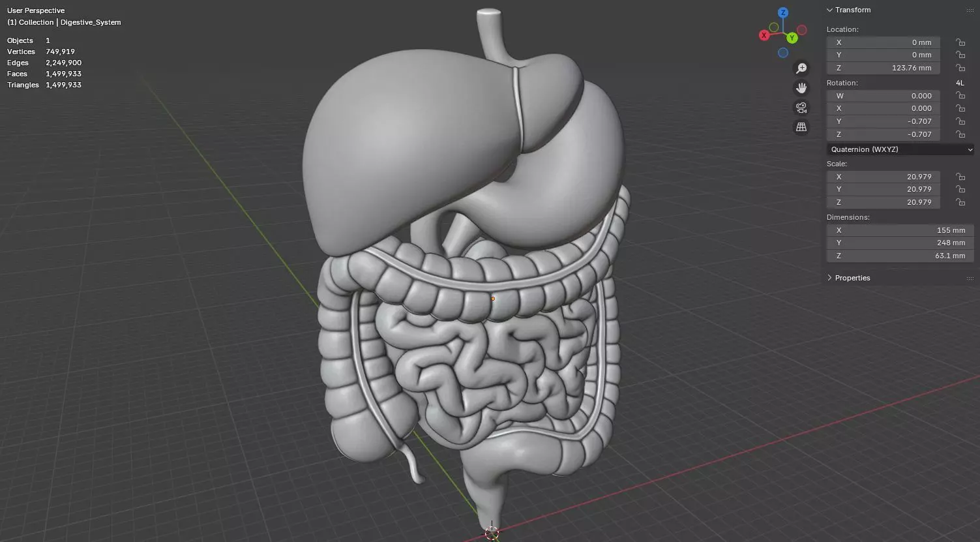This screenshot has height=542, width=980.
Task: Click the Vertices count 749,919
Action: [60, 52]
